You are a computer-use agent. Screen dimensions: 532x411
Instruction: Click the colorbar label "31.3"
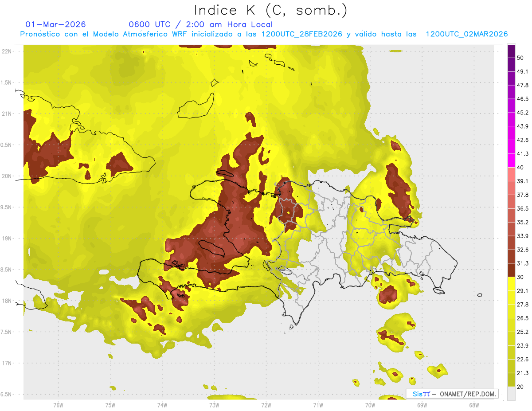(523, 263)
